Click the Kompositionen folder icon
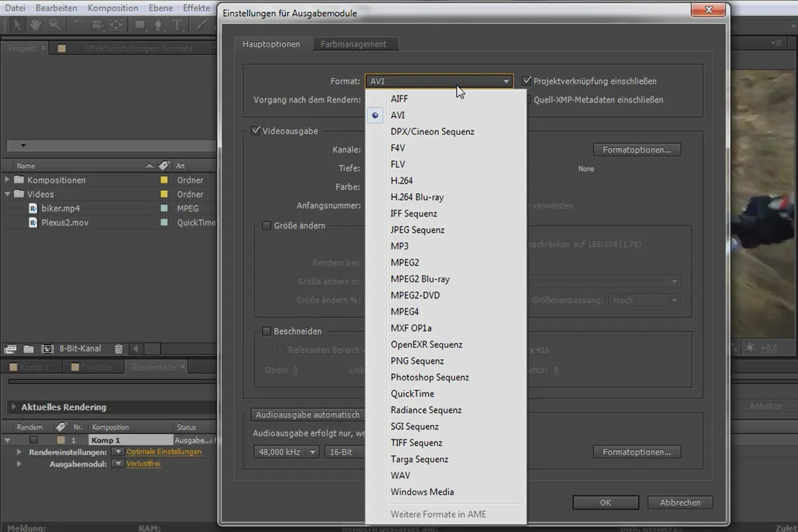Viewport: 798px width, 532px height. pos(19,180)
